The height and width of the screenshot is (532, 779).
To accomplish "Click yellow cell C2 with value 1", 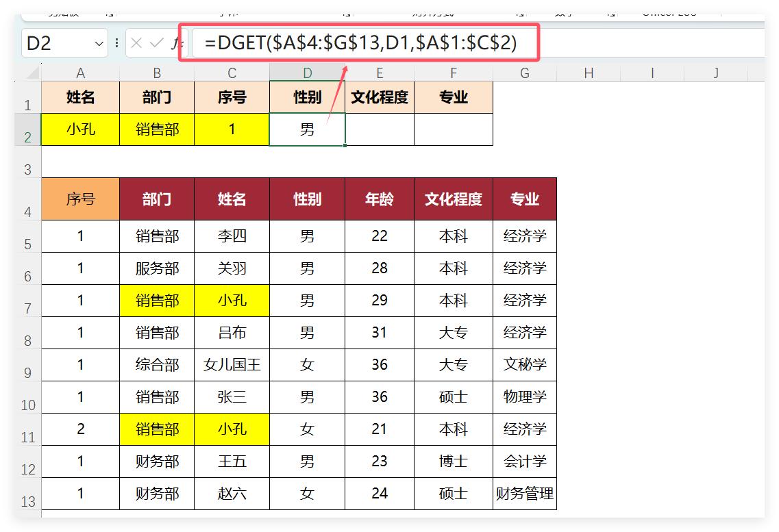I will pyautogui.click(x=232, y=129).
